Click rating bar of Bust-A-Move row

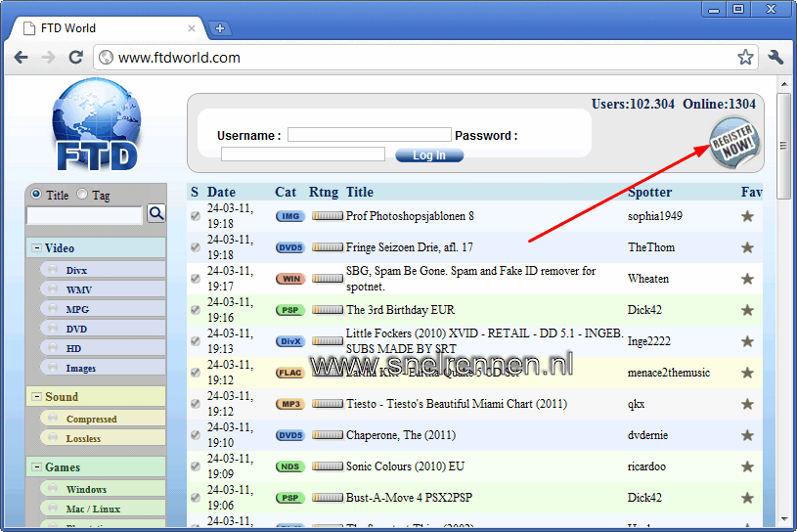pyautogui.click(x=328, y=498)
